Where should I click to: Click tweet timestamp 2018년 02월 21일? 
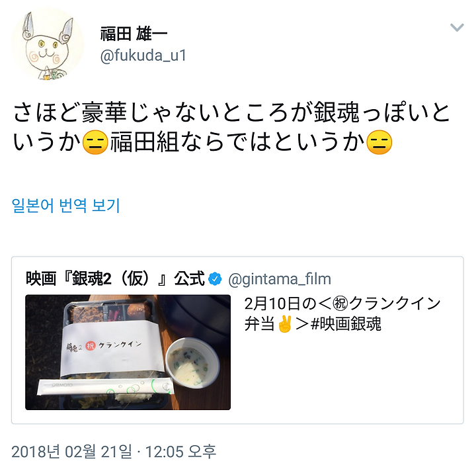[x=72, y=451]
